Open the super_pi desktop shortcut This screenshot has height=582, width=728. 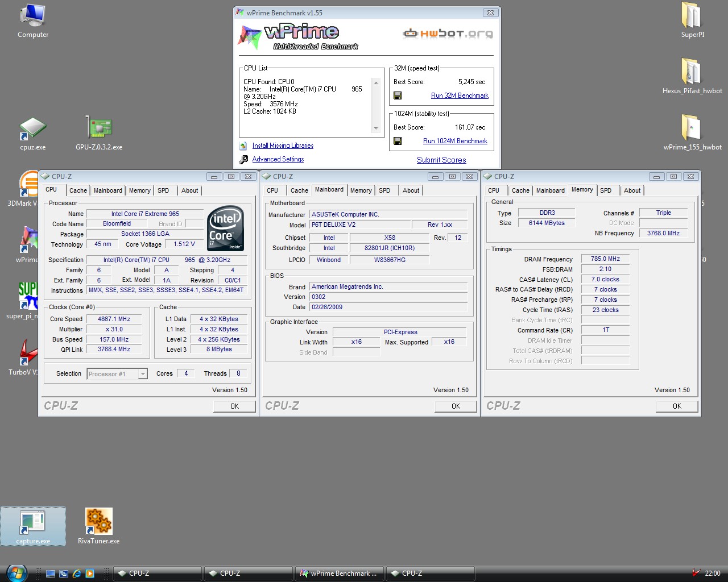[x=23, y=301]
